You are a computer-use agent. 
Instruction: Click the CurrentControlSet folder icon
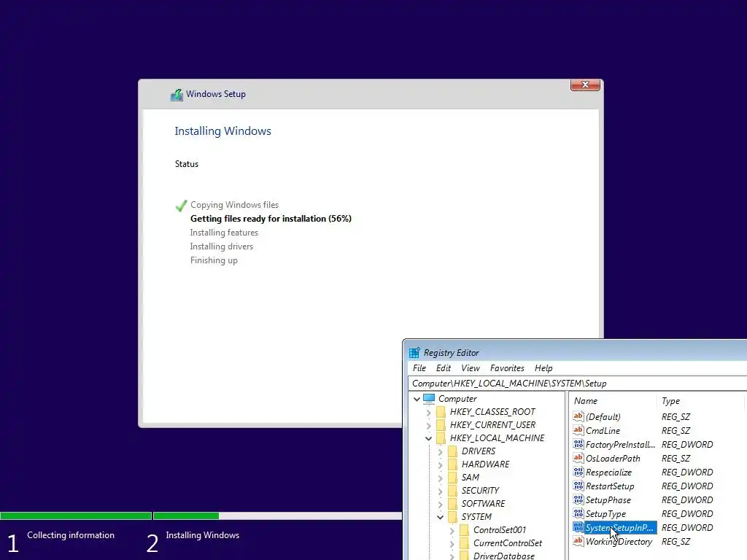point(465,542)
